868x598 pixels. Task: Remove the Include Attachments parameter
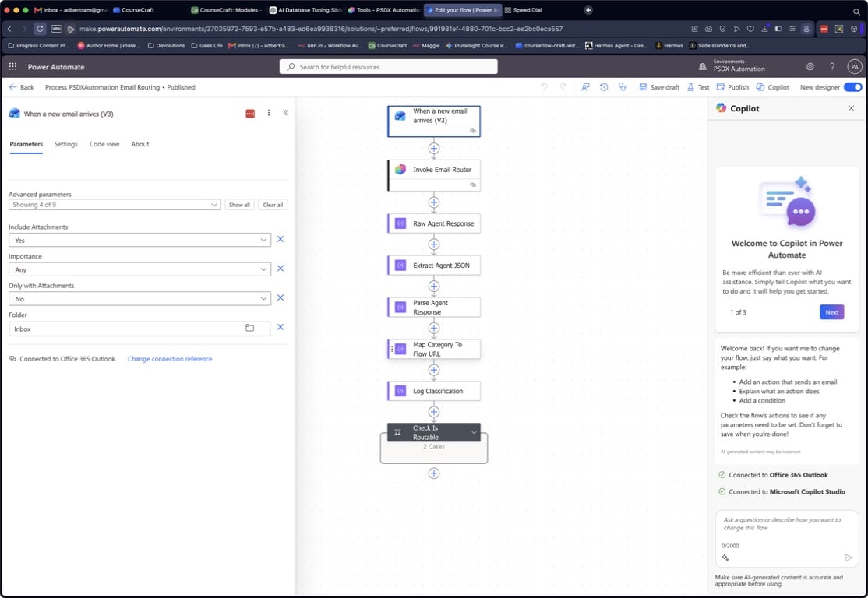click(281, 240)
